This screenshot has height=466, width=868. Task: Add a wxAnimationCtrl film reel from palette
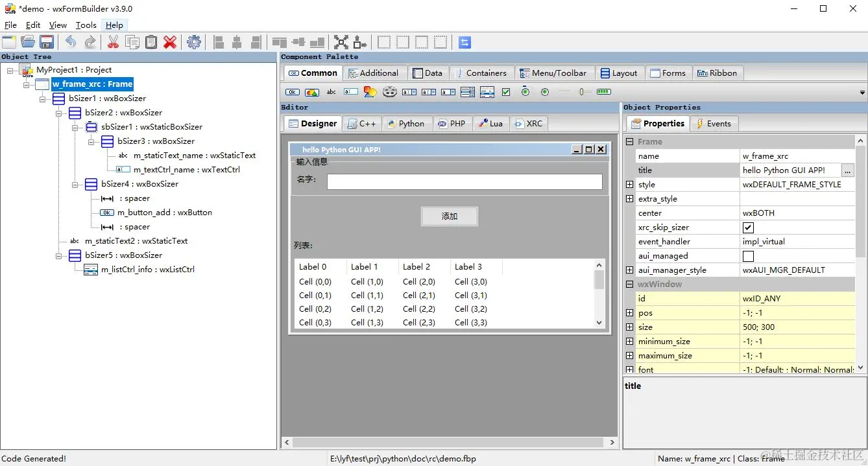coord(389,92)
